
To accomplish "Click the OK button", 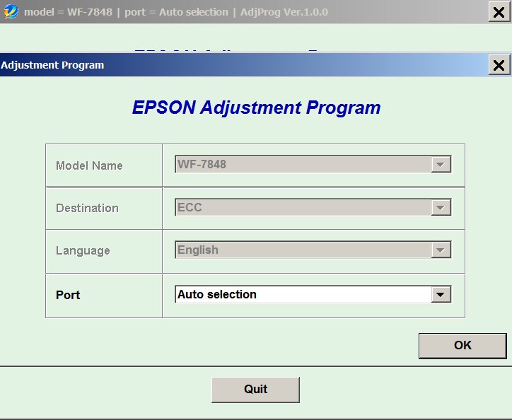I will coord(462,346).
